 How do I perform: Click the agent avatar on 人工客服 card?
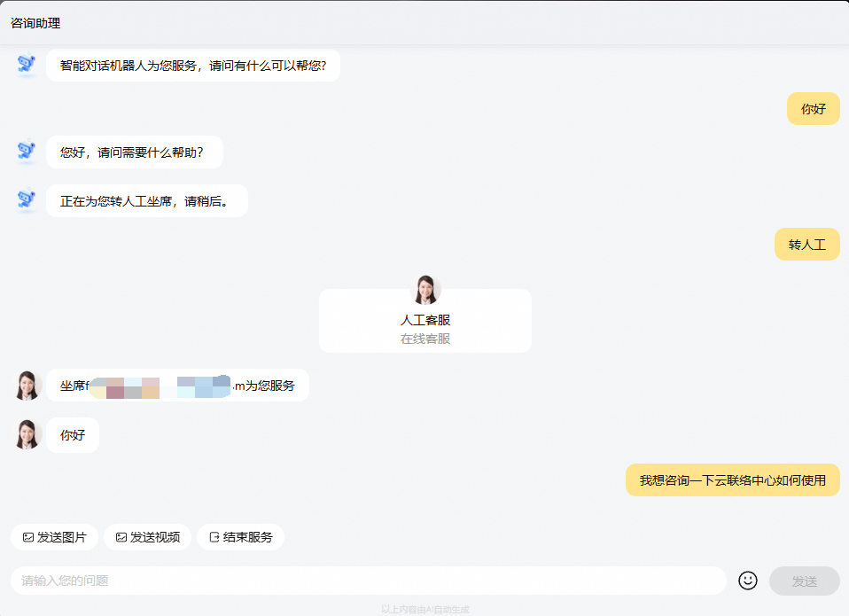point(425,290)
